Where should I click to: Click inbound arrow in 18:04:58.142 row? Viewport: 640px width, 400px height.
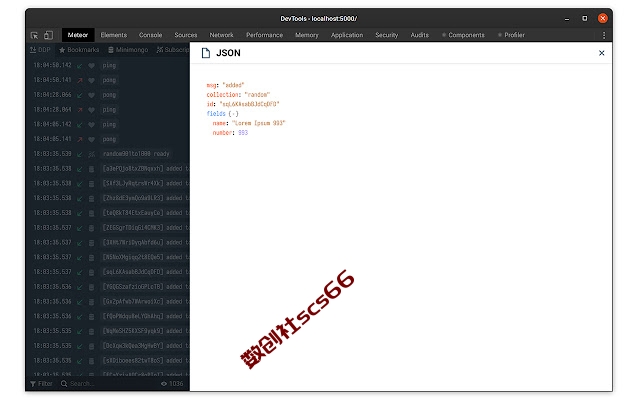(80, 66)
